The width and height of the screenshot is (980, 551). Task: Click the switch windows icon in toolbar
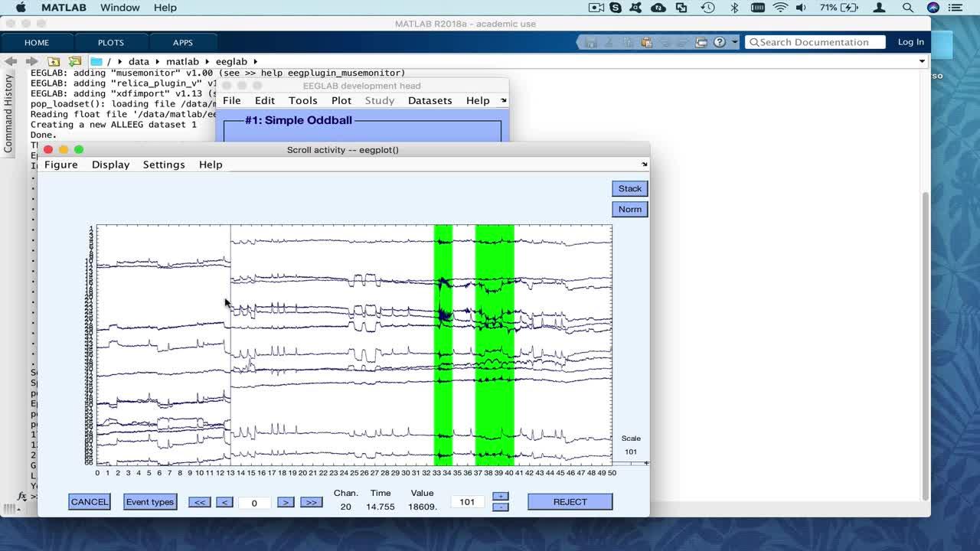pyautogui.click(x=701, y=42)
